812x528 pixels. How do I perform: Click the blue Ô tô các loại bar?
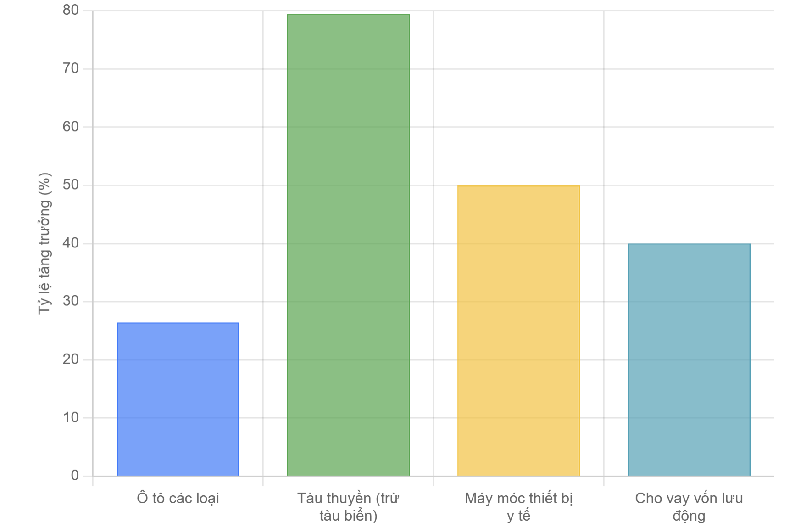coord(178,399)
